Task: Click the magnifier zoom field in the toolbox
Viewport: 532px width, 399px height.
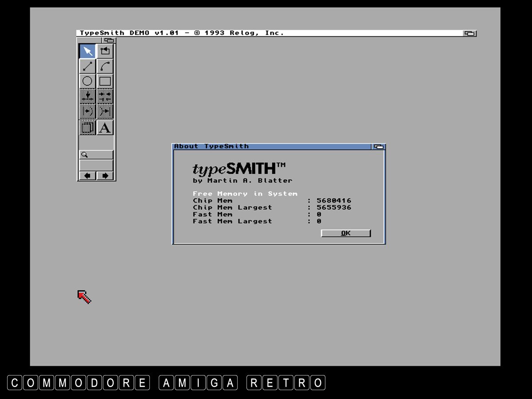Action: [96, 155]
